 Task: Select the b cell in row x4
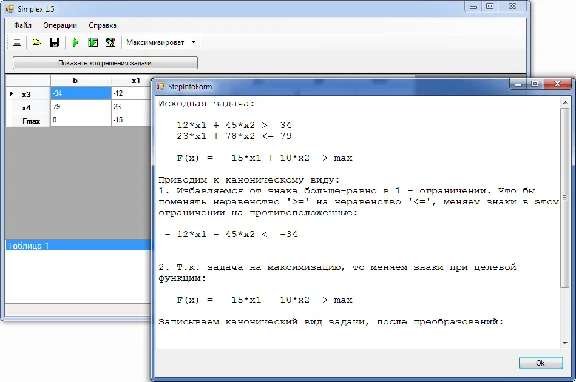81,107
